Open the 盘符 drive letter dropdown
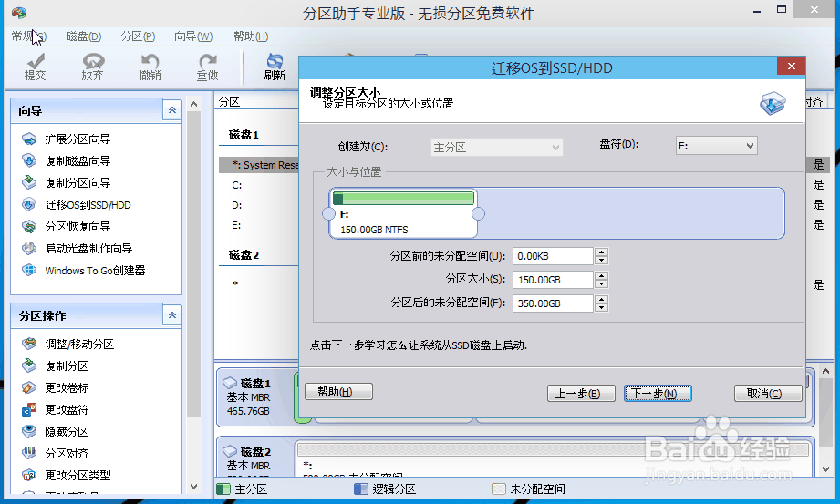840x504 pixels. tap(716, 146)
